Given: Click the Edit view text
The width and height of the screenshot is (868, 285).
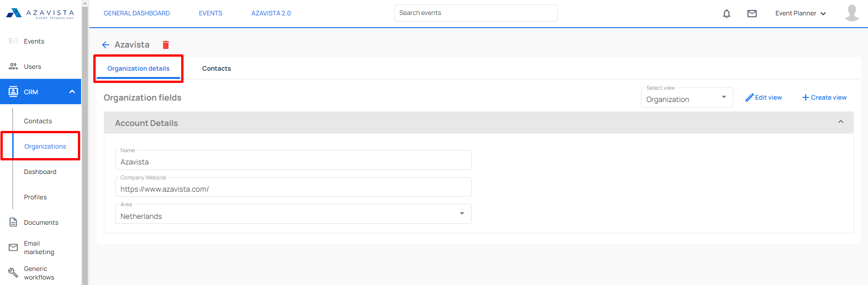Looking at the screenshot, I should [x=768, y=97].
